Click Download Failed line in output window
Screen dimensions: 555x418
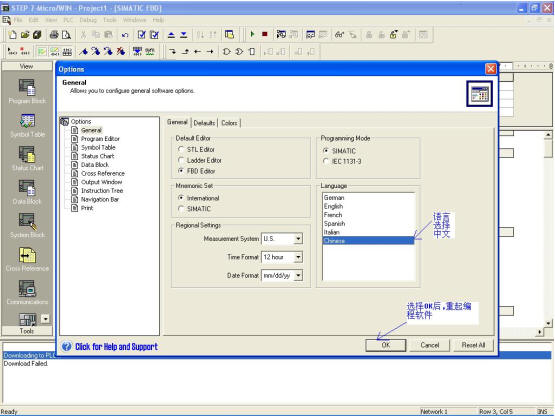pyautogui.click(x=26, y=363)
